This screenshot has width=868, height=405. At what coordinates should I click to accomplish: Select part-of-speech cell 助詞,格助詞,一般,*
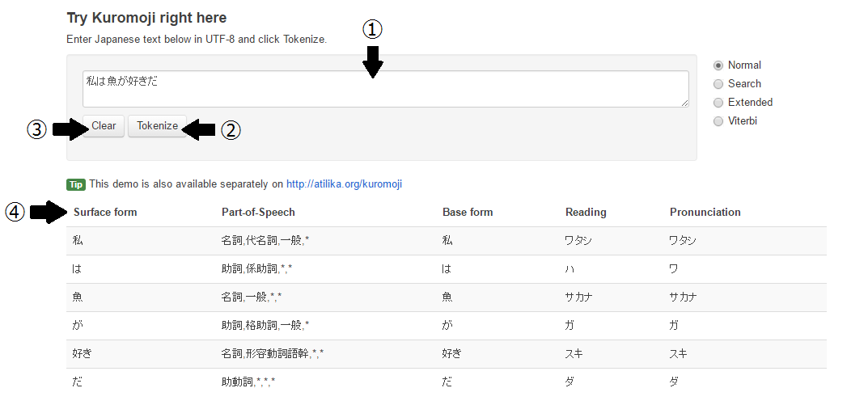click(x=265, y=325)
